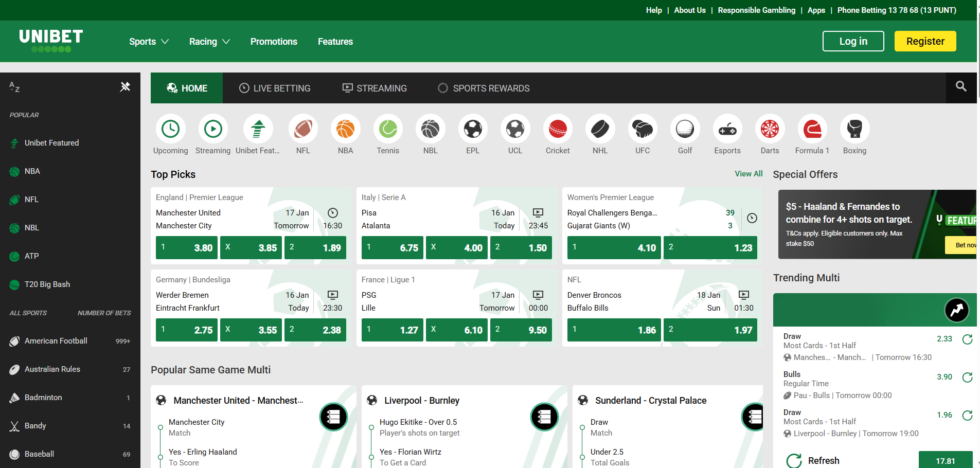Viewport: 980px width, 468px height.
Task: Open the Features menu item
Action: coord(335,42)
